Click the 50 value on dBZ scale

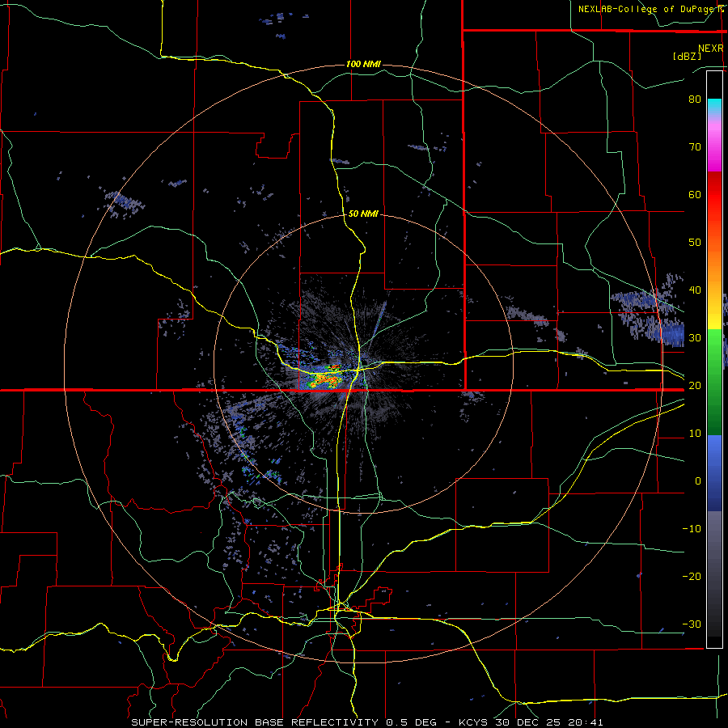click(695, 243)
